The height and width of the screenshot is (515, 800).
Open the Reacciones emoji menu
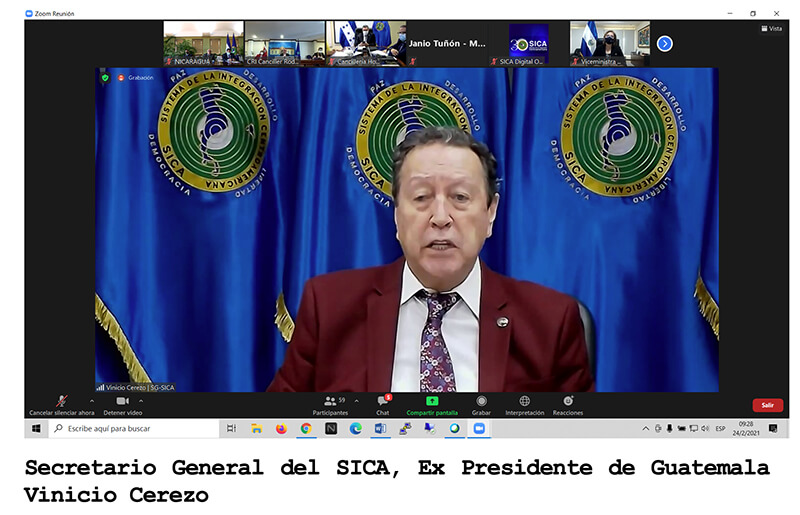[568, 405]
